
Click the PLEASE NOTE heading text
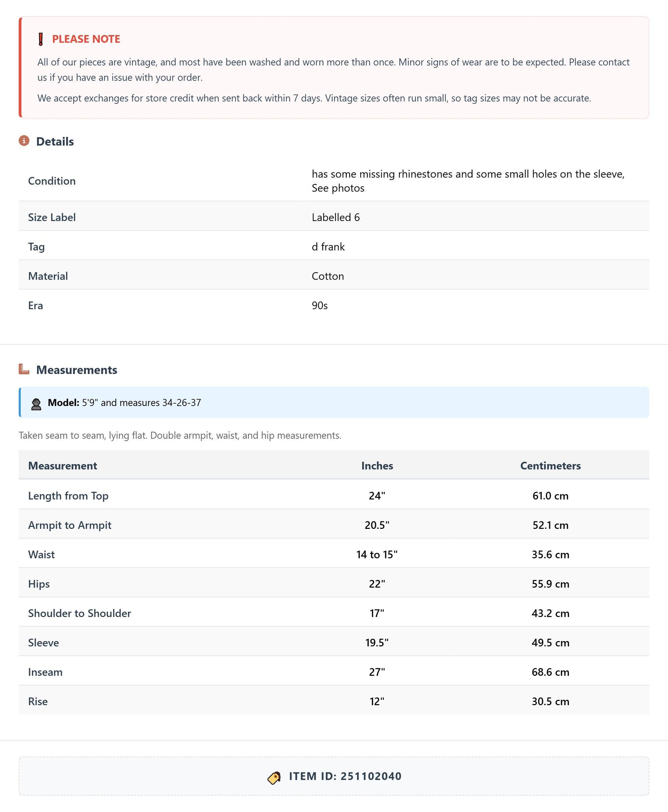(86, 39)
